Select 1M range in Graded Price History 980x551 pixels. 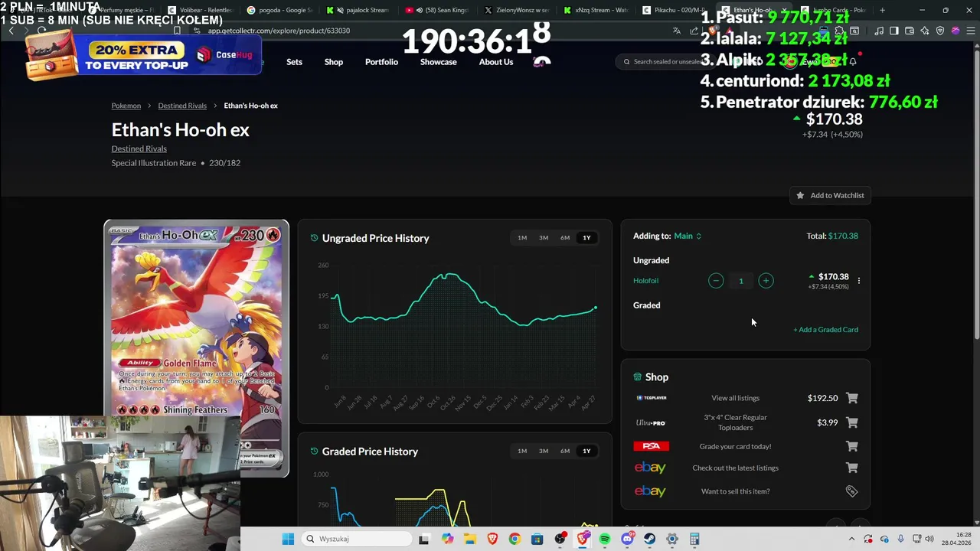[522, 451]
